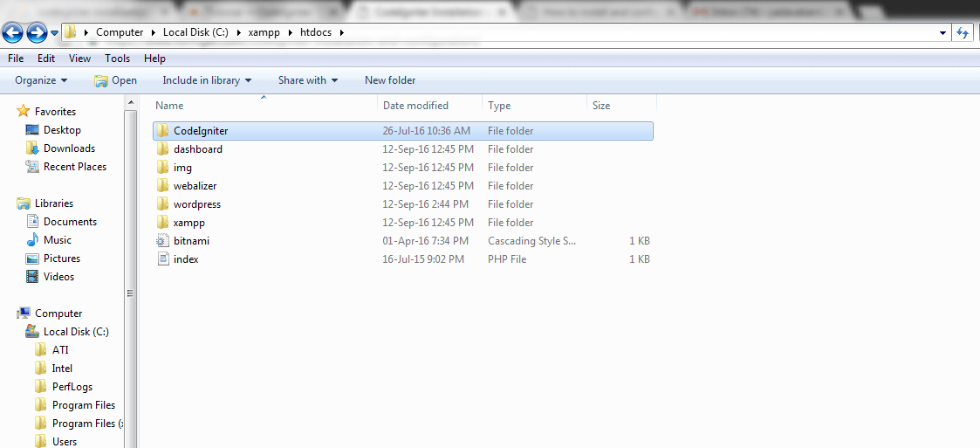The height and width of the screenshot is (448, 980).
Task: Open the Documents library
Action: tap(61, 222)
